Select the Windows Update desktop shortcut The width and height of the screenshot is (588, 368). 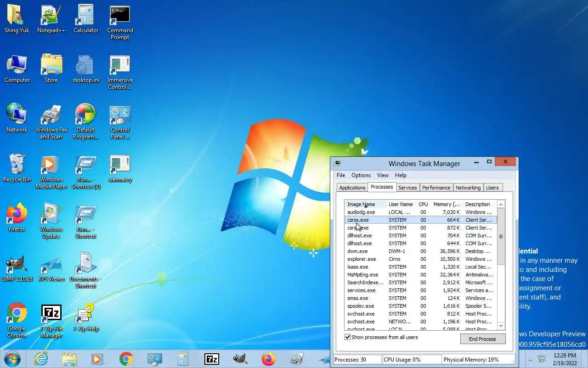[51, 221]
